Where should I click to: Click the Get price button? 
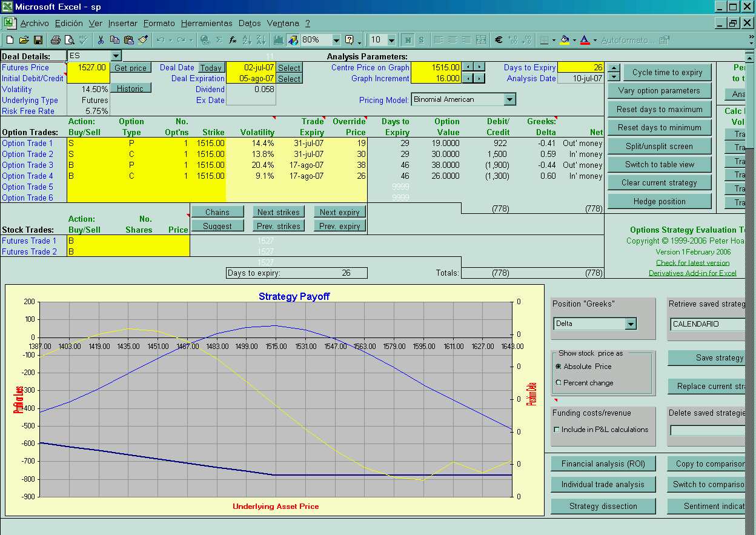pyautogui.click(x=130, y=68)
